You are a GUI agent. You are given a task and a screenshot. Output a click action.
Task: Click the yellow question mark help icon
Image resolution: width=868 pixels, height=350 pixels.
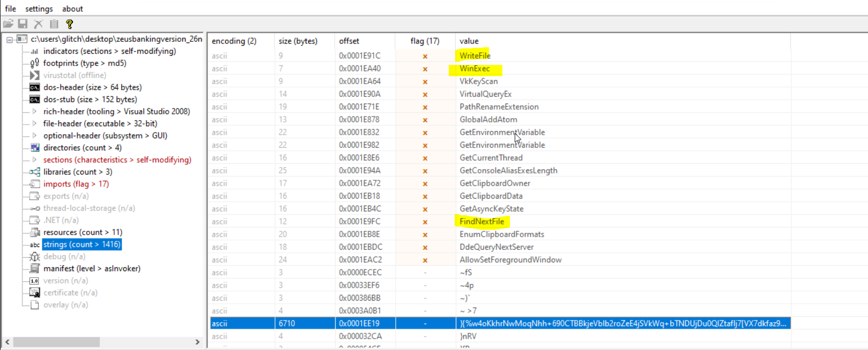pos(69,24)
